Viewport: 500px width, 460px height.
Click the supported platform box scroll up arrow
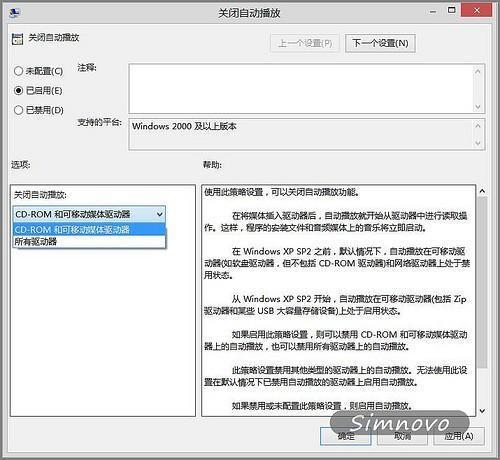478,126
